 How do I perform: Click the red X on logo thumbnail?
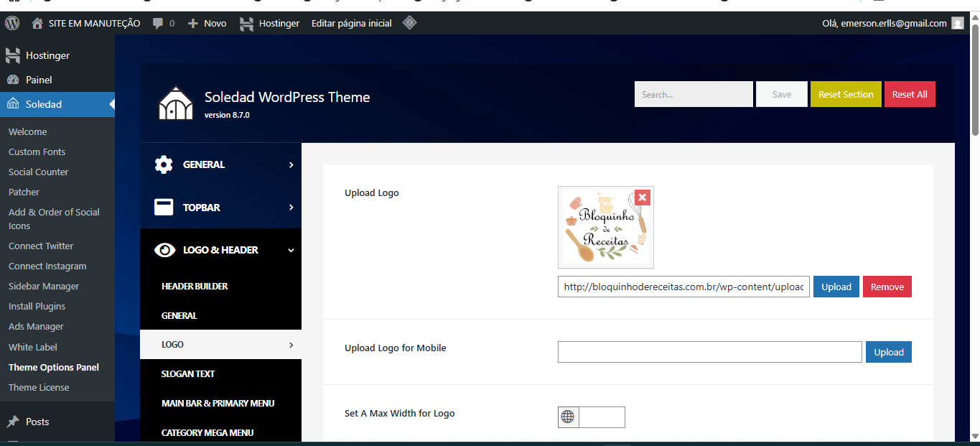click(642, 197)
